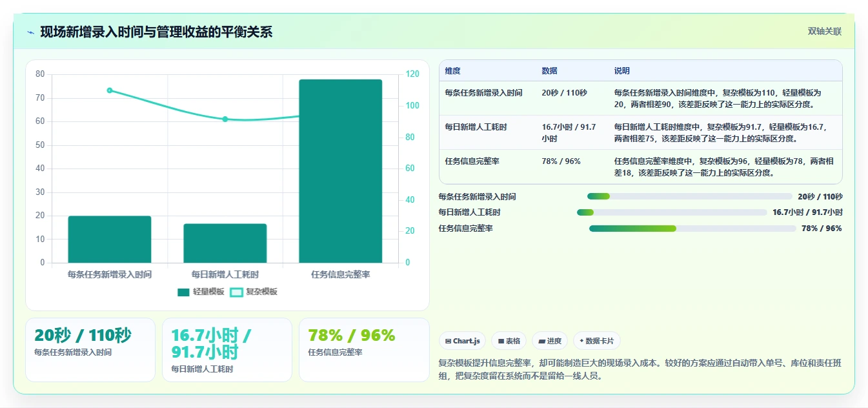
Task: Click the 数据卡片 tag
Action: [x=597, y=341]
